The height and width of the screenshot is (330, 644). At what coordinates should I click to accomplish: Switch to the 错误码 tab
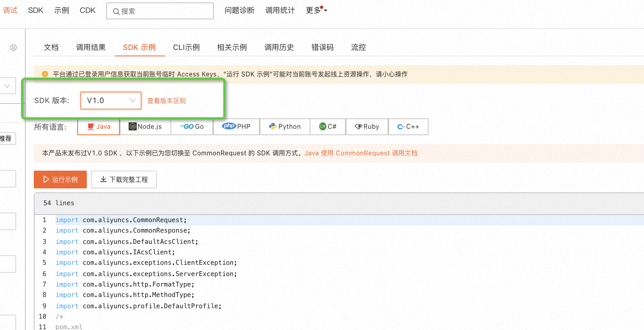[x=322, y=47]
